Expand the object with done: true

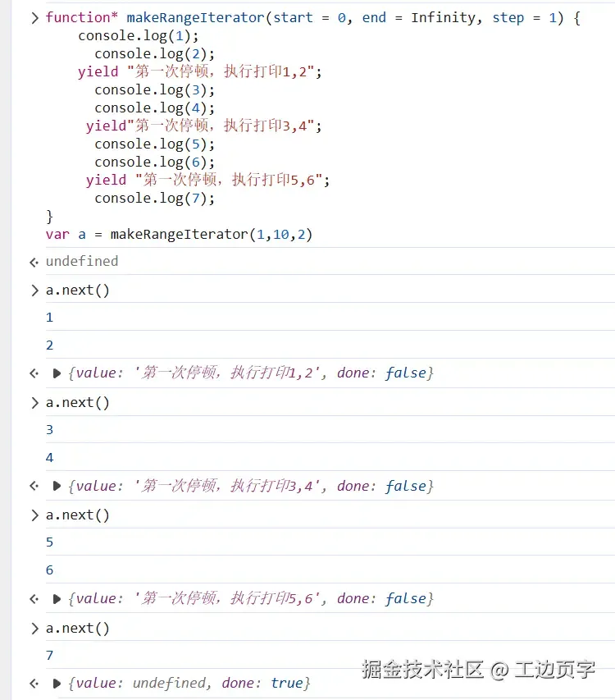coord(57,683)
